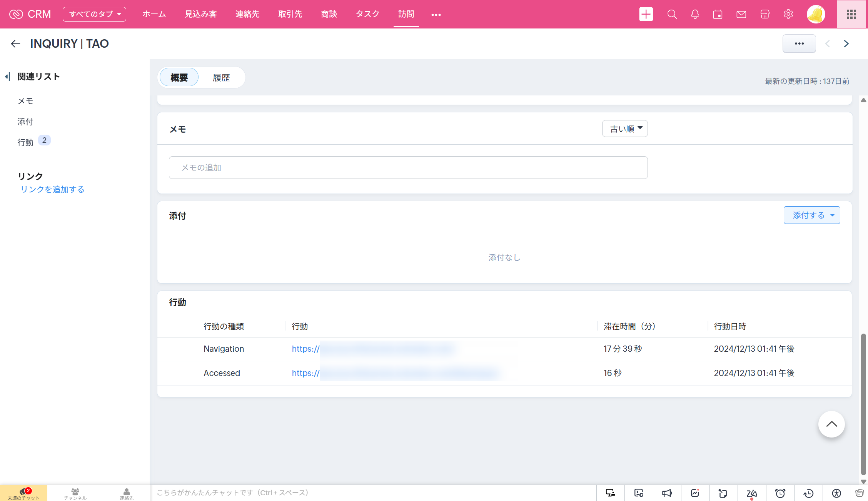
Task: Click the メモの追加 input field
Action: (x=408, y=167)
